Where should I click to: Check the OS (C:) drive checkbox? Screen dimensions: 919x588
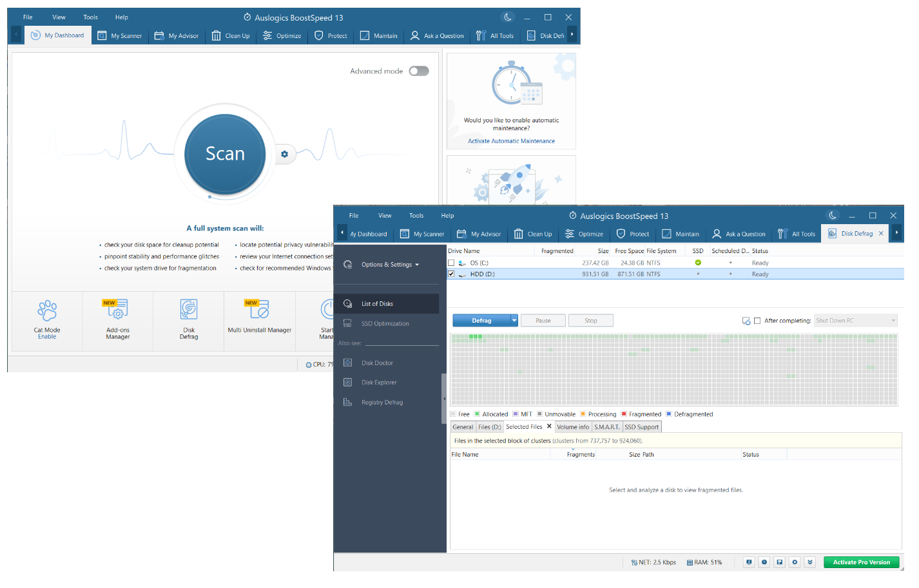[x=451, y=263]
